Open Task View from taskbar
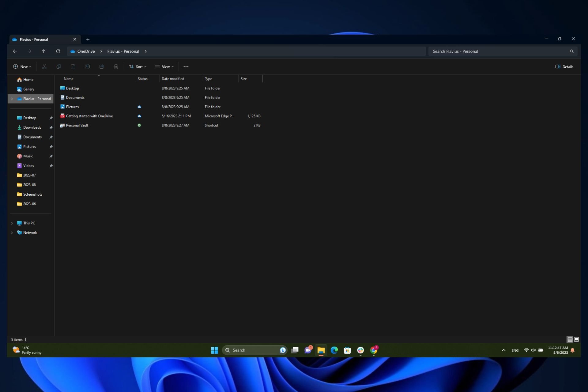 coord(295,350)
